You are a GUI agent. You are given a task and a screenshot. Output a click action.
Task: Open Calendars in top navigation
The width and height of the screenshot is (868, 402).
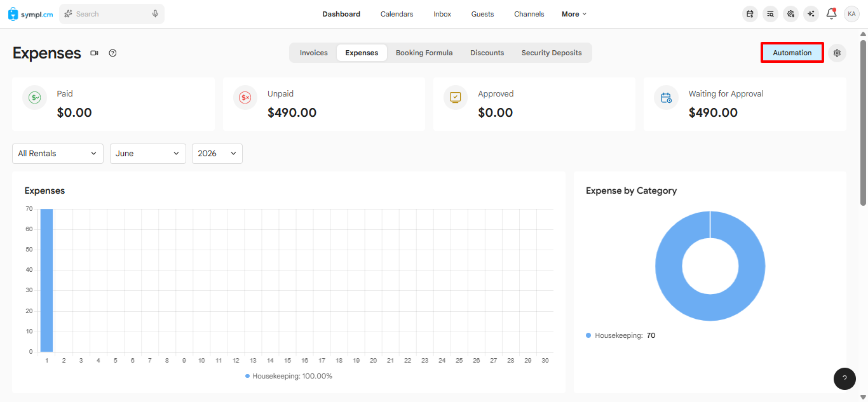397,14
